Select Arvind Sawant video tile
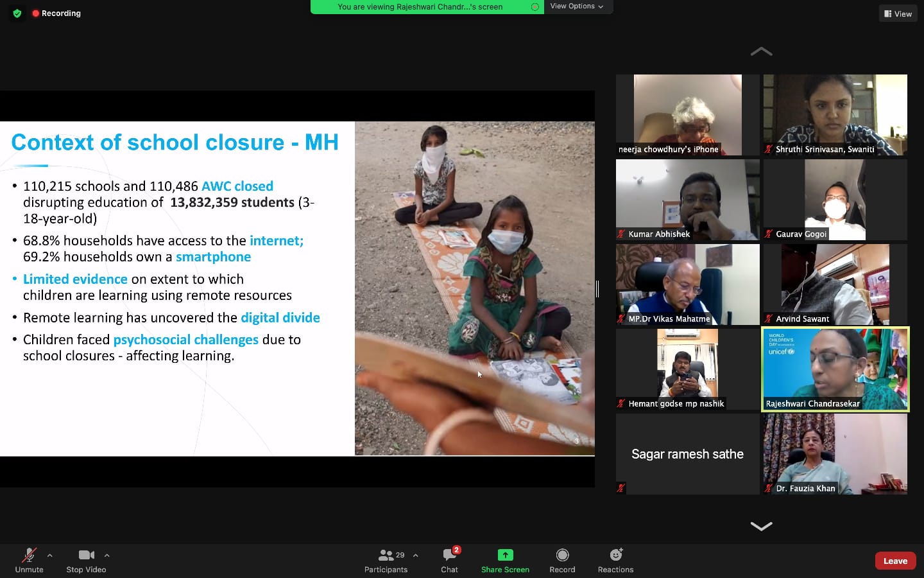The image size is (924, 578). pyautogui.click(x=835, y=285)
